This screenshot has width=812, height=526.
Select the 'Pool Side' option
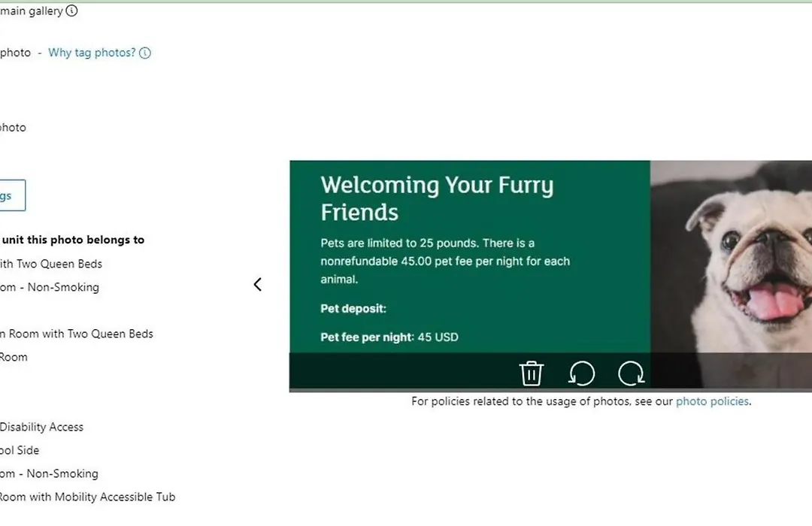20,450
